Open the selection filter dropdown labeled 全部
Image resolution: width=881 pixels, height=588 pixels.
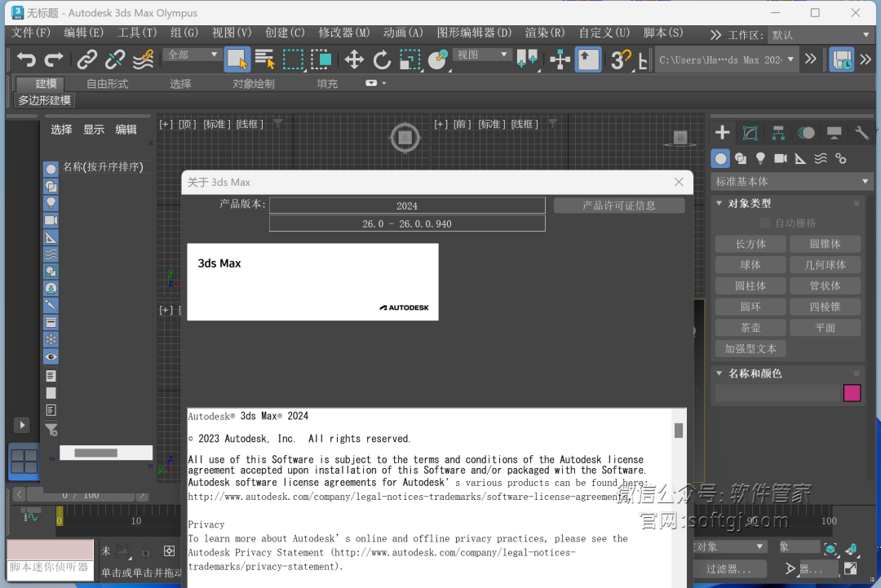pyautogui.click(x=193, y=55)
